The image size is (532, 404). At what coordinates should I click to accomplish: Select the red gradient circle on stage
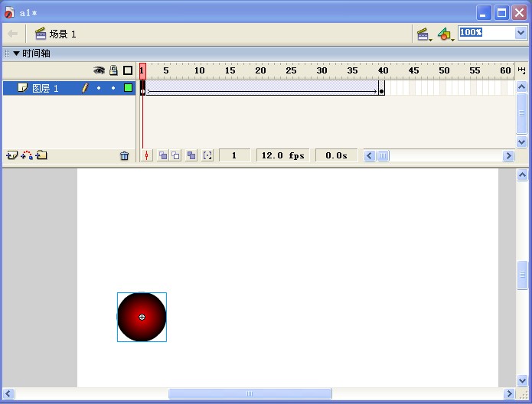pos(142,318)
